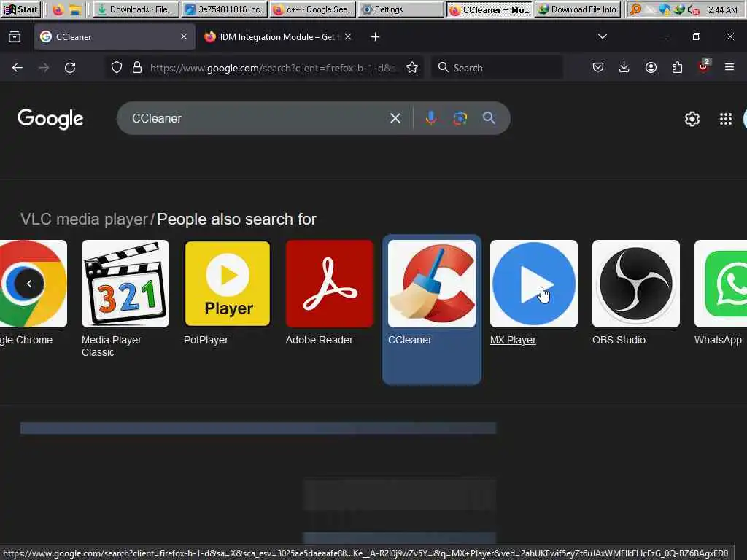Image resolution: width=747 pixels, height=560 pixels.
Task: Open the MX Player thumbnail
Action: 533,284
